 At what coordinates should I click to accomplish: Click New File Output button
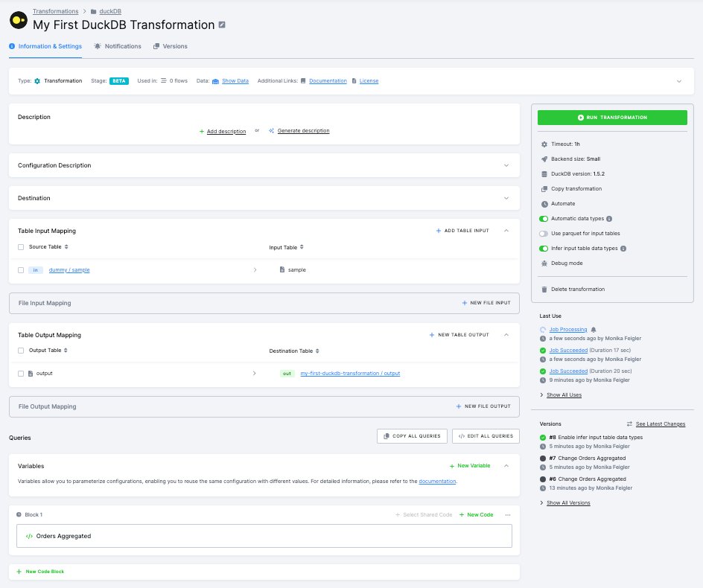click(x=483, y=406)
